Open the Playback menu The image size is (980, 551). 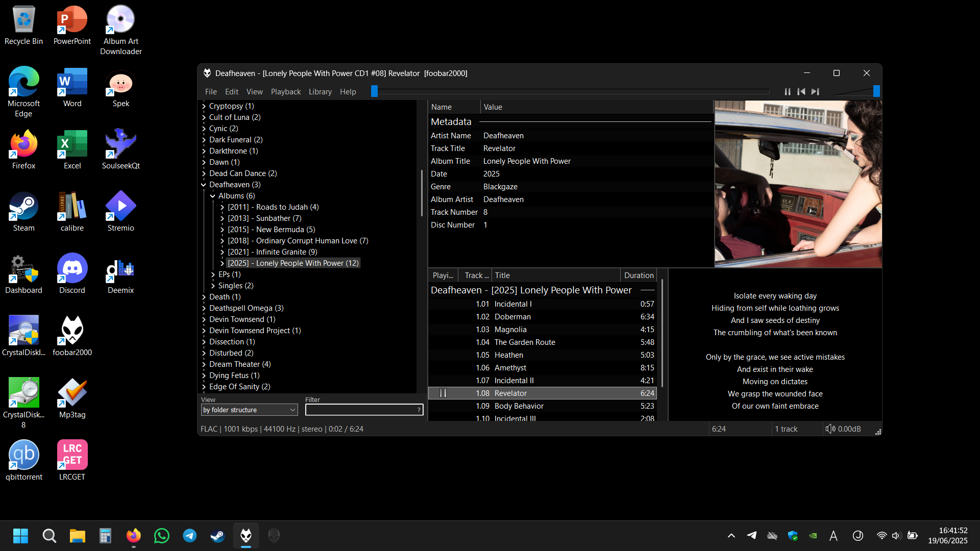pos(286,92)
